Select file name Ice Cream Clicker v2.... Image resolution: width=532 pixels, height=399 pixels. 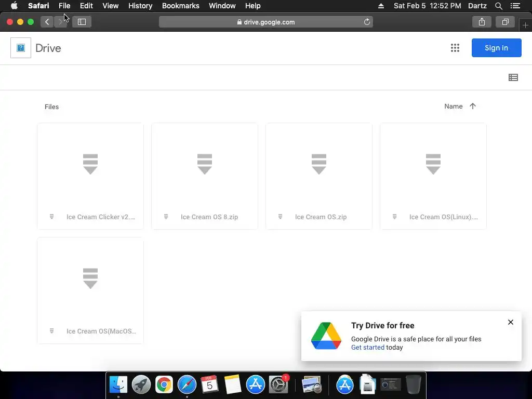point(101,217)
